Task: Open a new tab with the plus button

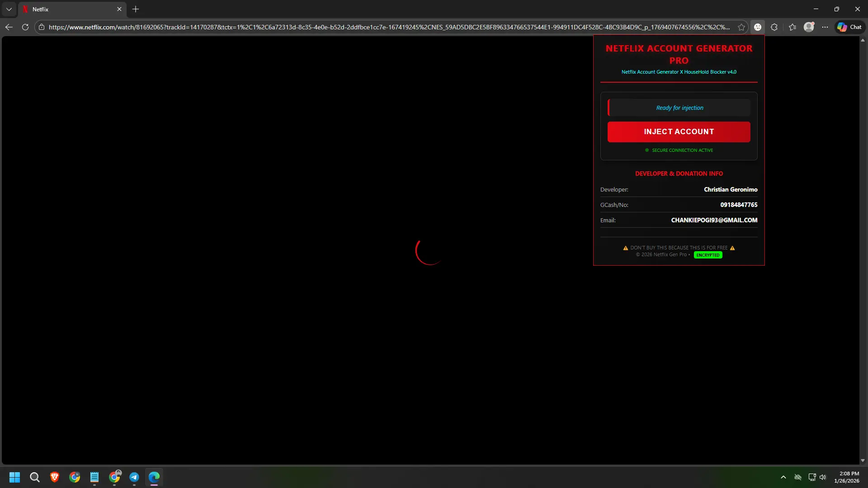Action: 136,9
